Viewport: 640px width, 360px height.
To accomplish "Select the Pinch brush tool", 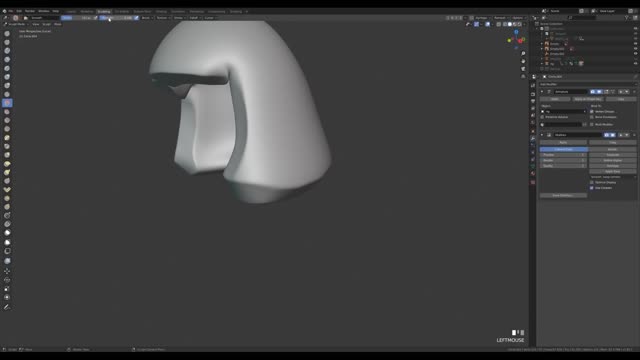I will [x=7, y=146].
